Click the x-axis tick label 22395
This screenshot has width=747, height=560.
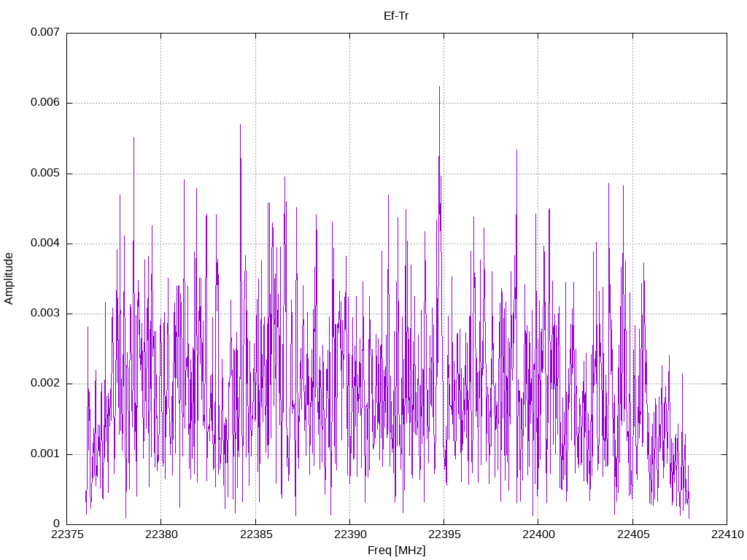(x=444, y=534)
